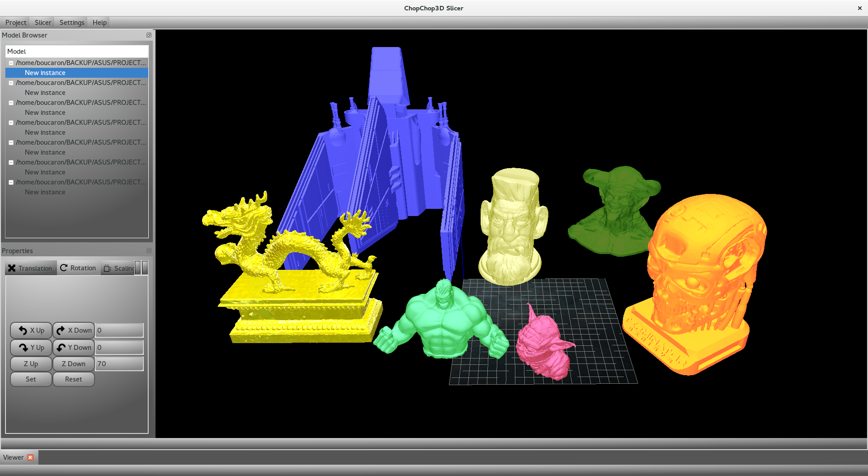The height and width of the screenshot is (476, 868).
Task: Focus the Z rotation field showing 70
Action: click(x=119, y=364)
